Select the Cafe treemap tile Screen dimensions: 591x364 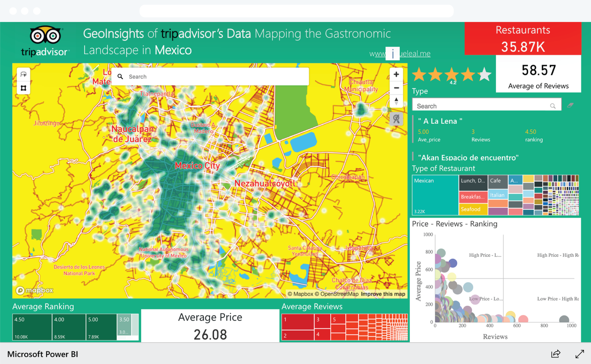coord(498,182)
